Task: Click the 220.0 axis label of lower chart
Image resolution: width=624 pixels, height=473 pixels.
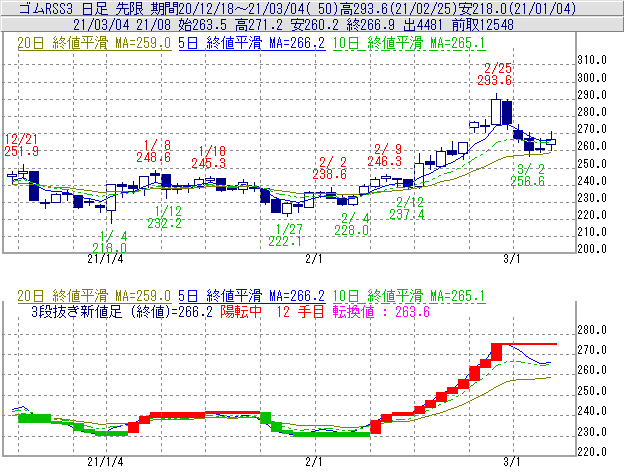Action: coord(592,452)
